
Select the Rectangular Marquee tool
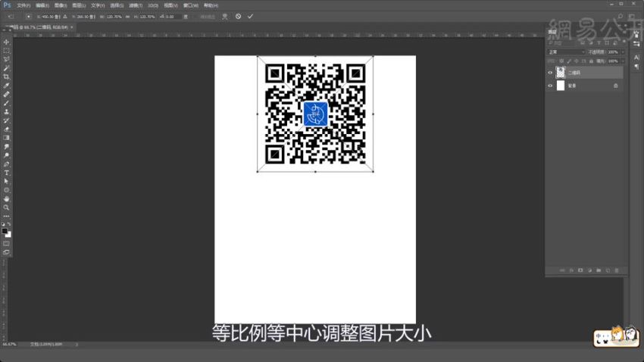click(x=6, y=51)
